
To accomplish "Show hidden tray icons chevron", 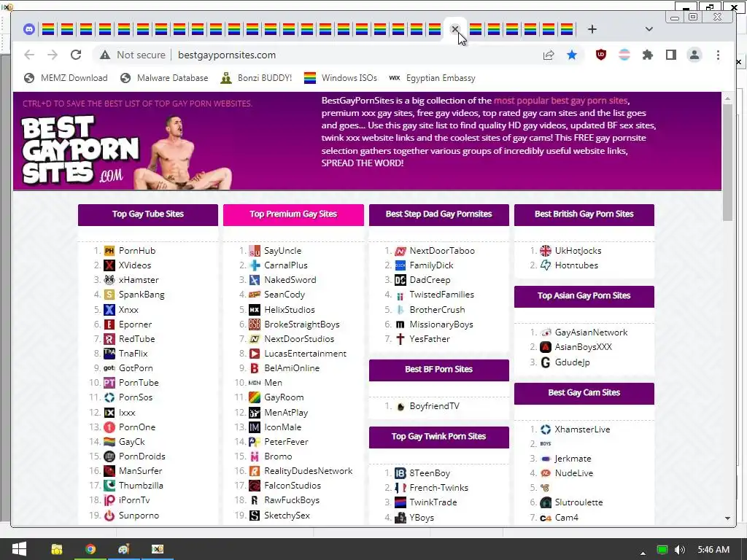I will click(x=643, y=553).
